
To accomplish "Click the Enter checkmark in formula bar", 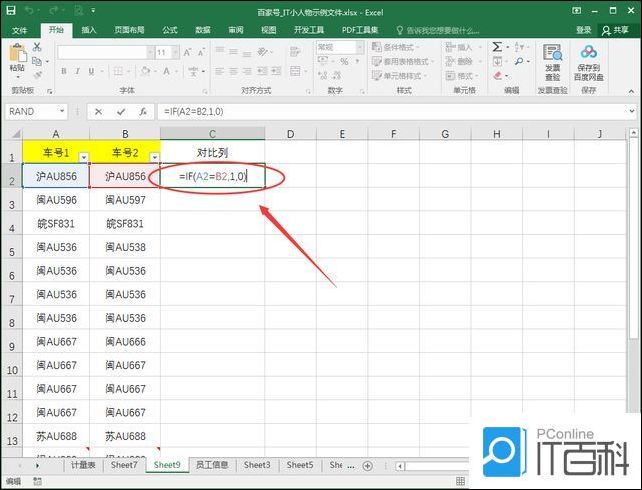I will pos(121,112).
